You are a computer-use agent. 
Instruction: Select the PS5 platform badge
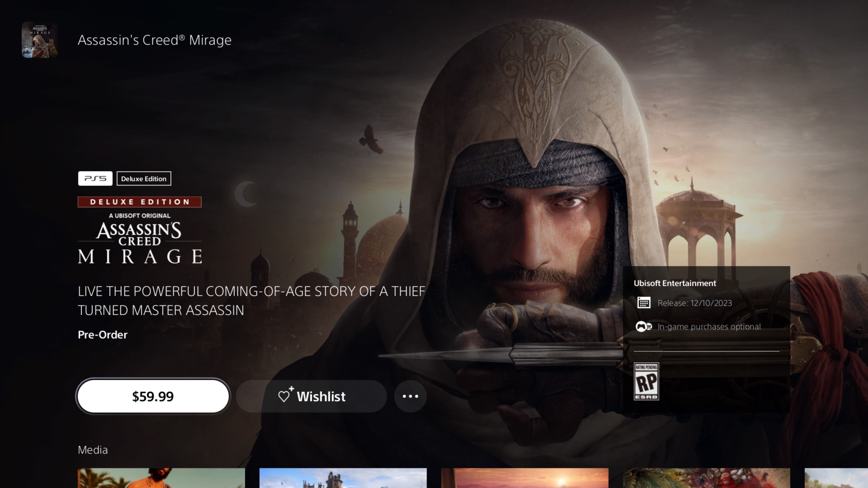[95, 178]
